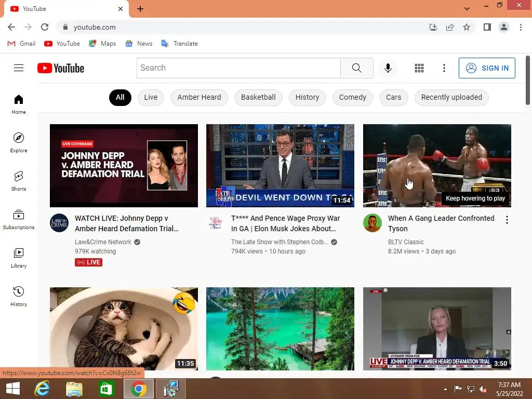Open 'T**** And Pence Wage Proxy War' title
Image resolution: width=532 pixels, height=399 pixels.
click(x=285, y=223)
